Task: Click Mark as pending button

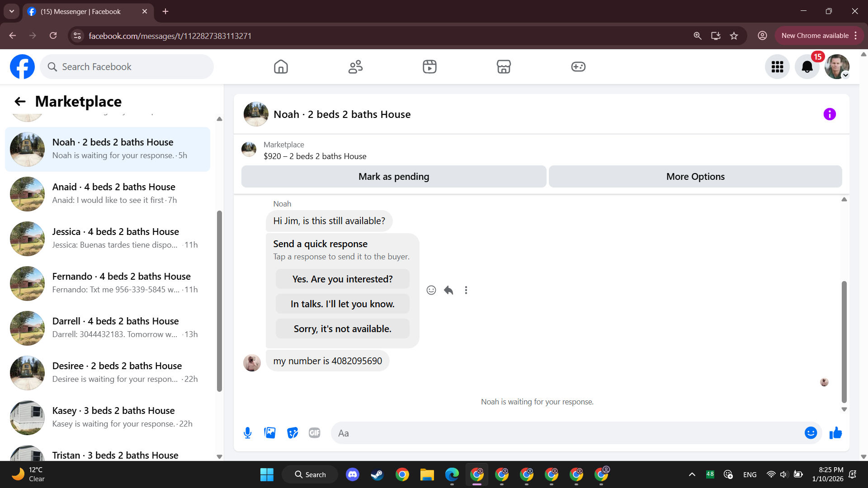Action: point(394,177)
